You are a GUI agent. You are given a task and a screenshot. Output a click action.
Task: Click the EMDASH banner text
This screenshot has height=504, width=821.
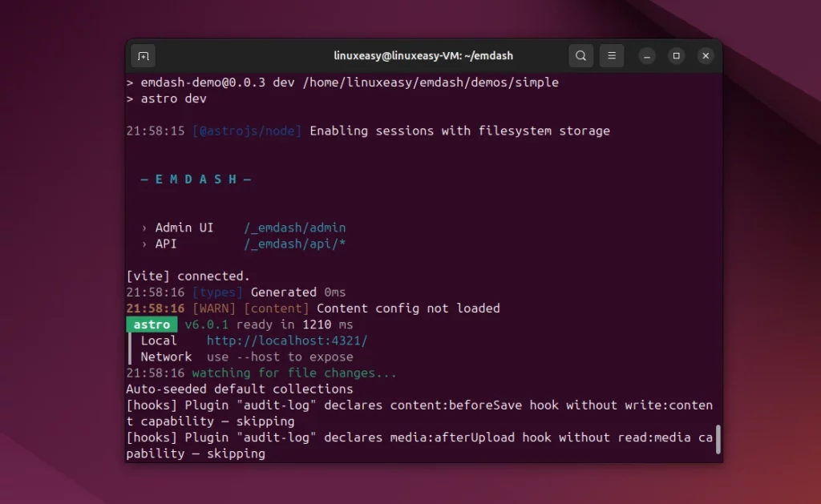tap(196, 179)
